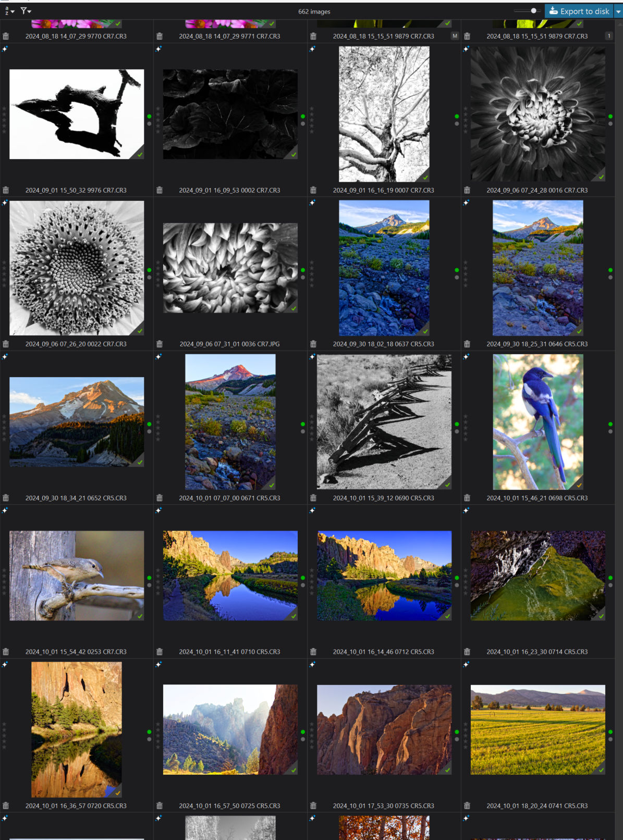Click trash icon for 0016 CR7.CR3
This screenshot has height=840, width=623.
[x=467, y=190]
